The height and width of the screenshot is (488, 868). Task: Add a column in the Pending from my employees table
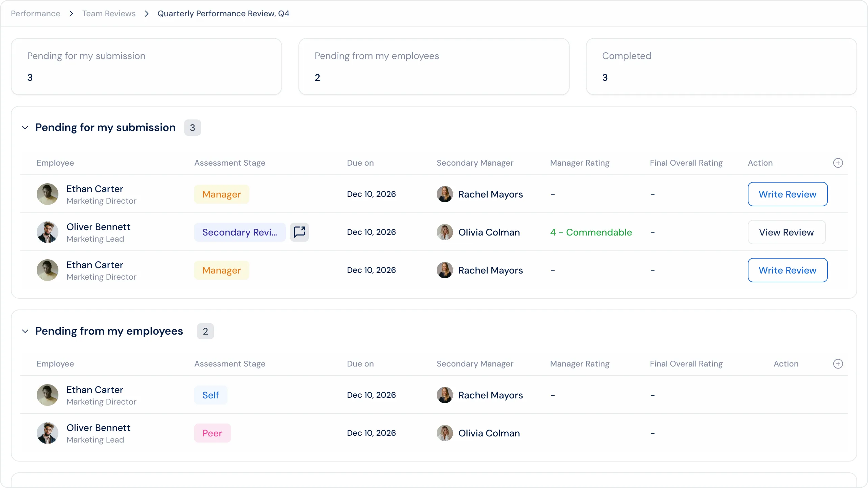click(838, 364)
